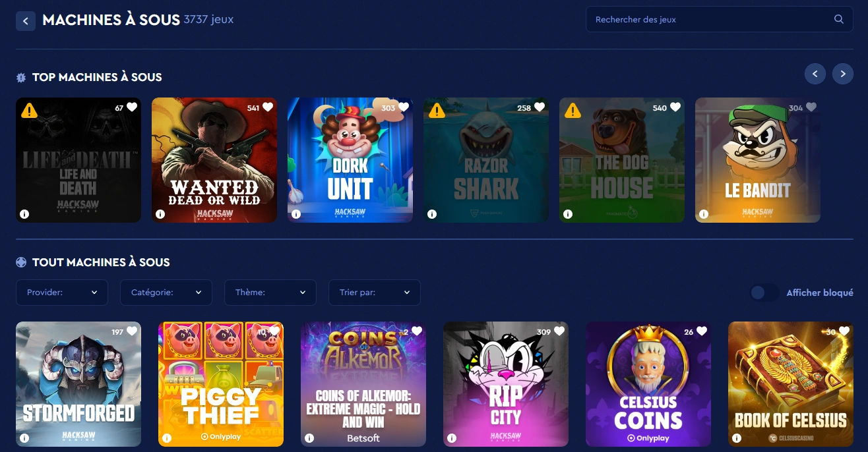
Task: Open the Thème filter dropdown
Action: click(x=270, y=293)
